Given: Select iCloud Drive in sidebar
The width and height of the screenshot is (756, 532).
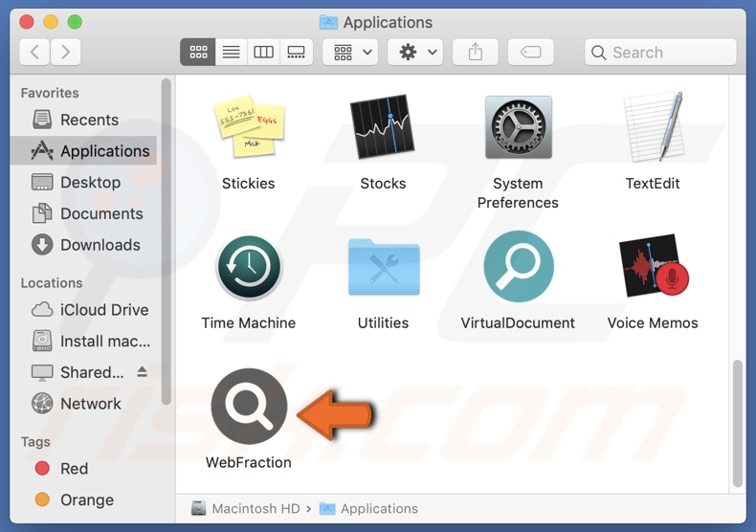Looking at the screenshot, I should (x=103, y=310).
